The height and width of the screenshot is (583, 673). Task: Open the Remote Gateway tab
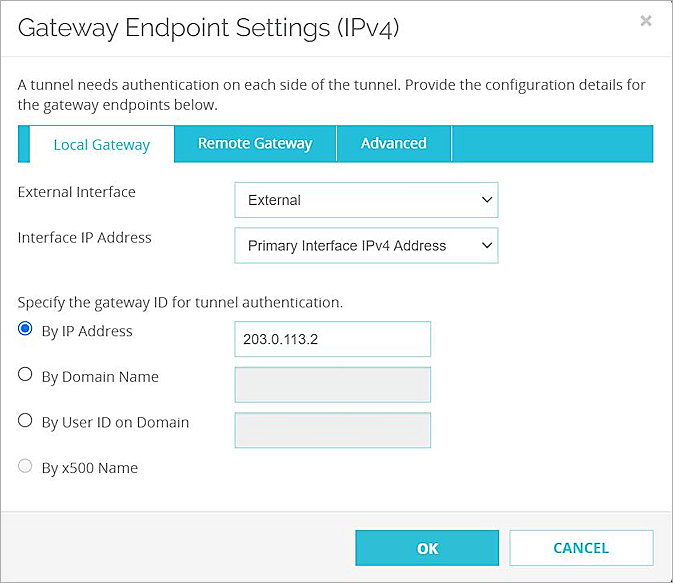(255, 144)
